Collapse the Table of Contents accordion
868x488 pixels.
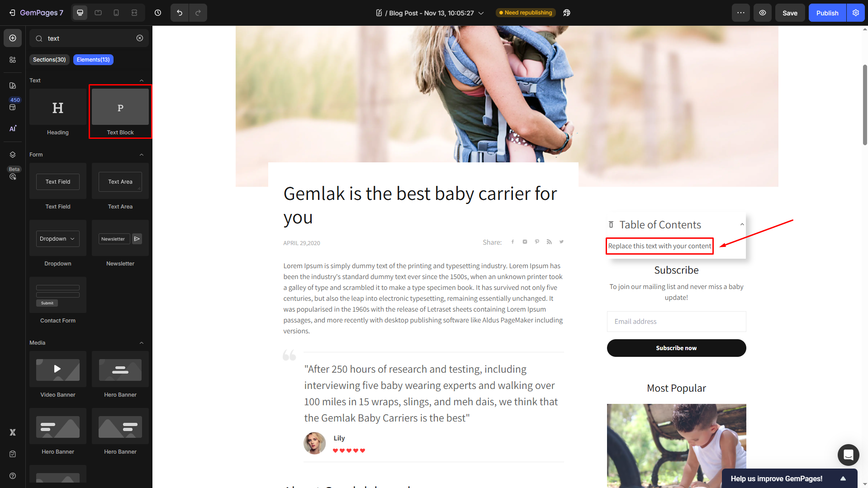tap(742, 224)
